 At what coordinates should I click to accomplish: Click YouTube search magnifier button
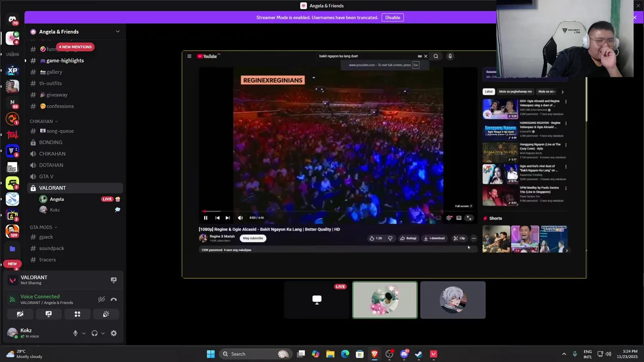click(436, 56)
